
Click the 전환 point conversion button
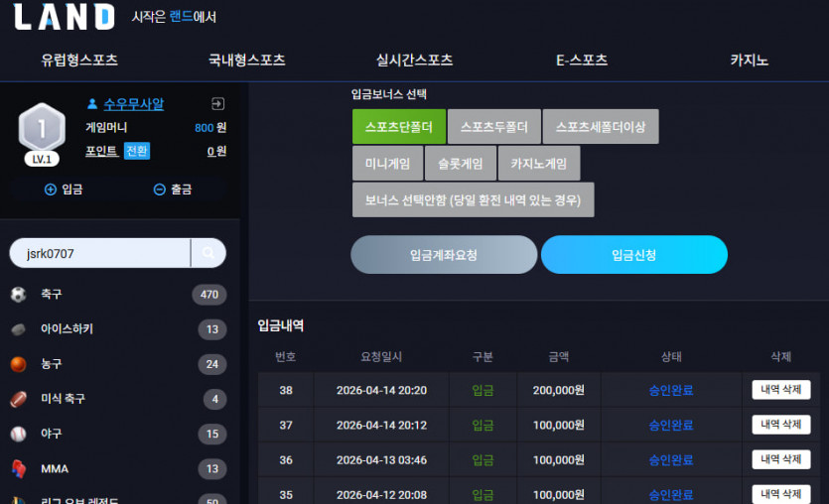(137, 151)
